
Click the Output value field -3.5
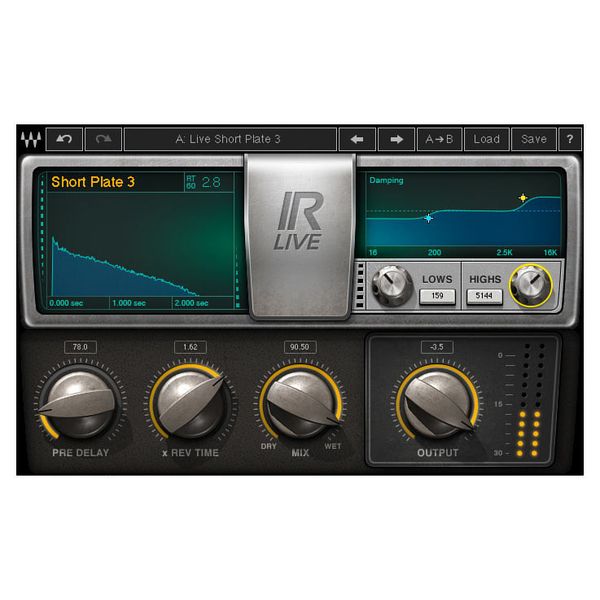coord(437,347)
